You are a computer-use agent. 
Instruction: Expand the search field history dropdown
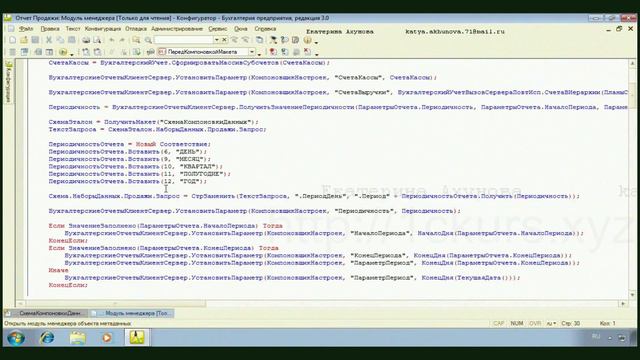click(217, 40)
